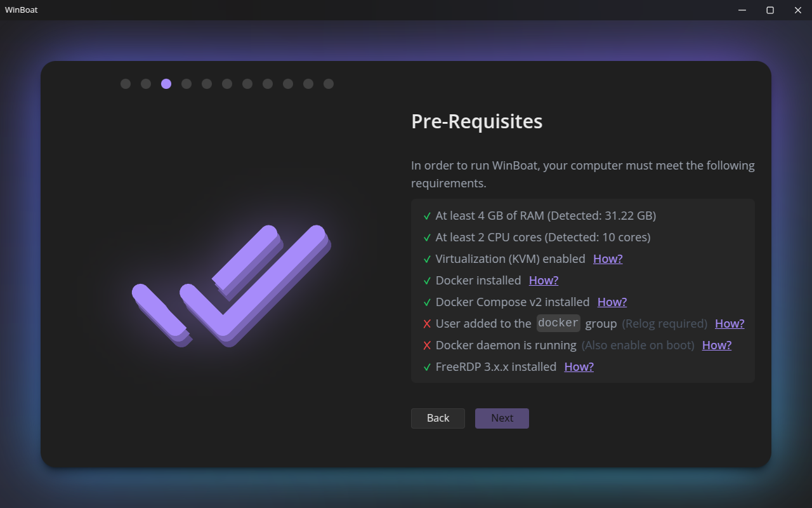
Task: Click the Next button
Action: tap(502, 418)
